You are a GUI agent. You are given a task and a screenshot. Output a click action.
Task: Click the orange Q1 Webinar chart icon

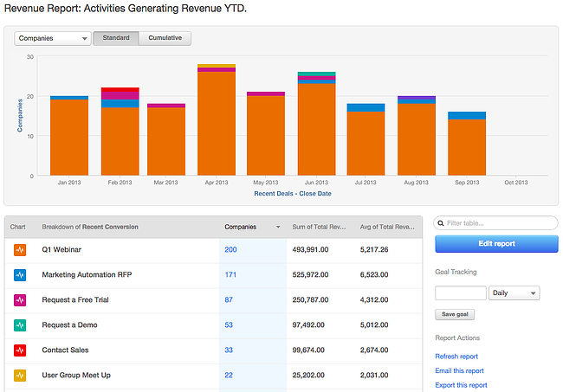(20, 249)
